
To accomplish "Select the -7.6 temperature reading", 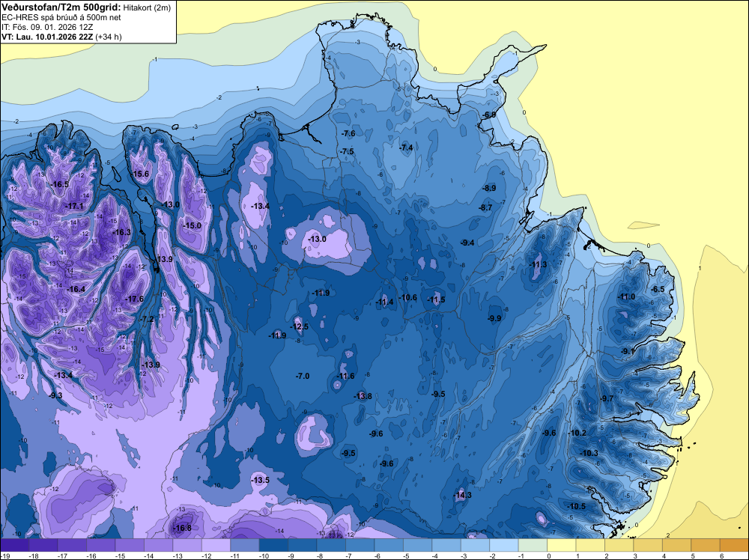I will [x=348, y=133].
